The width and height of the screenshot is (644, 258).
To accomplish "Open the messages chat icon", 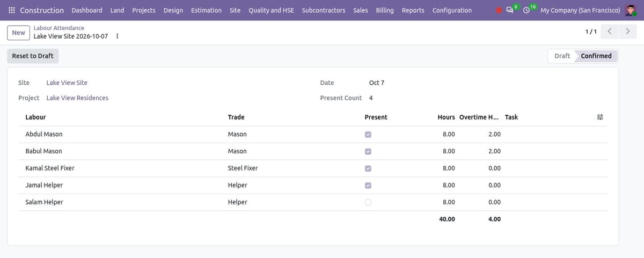I will (510, 10).
